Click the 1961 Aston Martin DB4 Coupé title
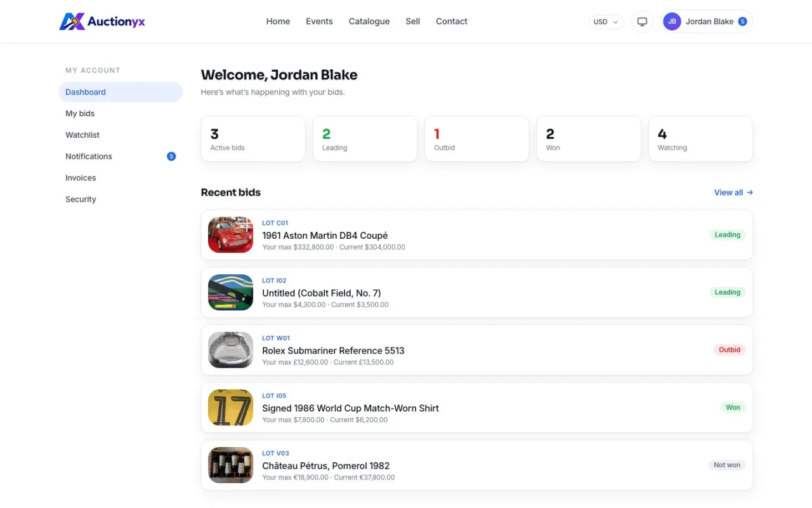 coord(325,236)
